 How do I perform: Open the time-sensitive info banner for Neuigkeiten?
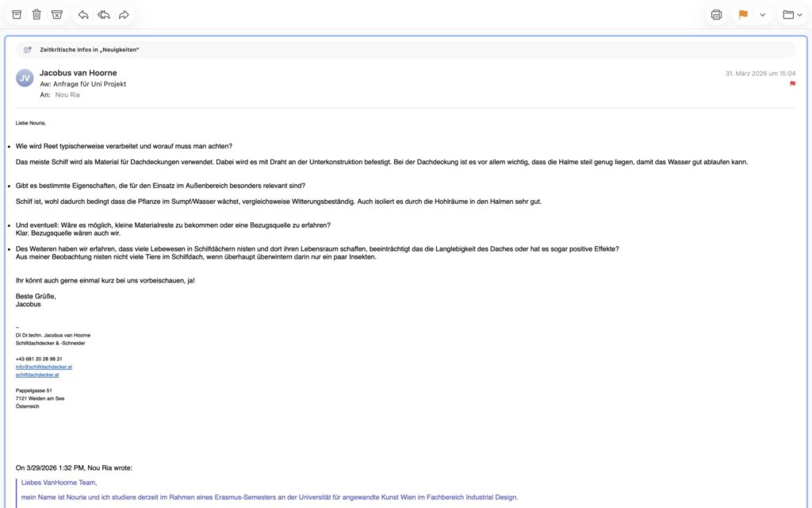(x=89, y=50)
